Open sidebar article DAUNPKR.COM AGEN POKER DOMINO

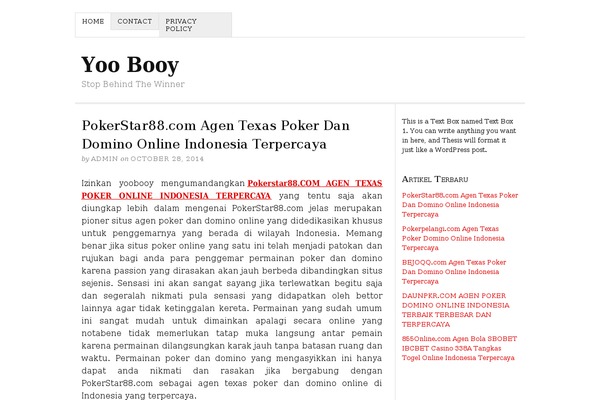(x=455, y=310)
